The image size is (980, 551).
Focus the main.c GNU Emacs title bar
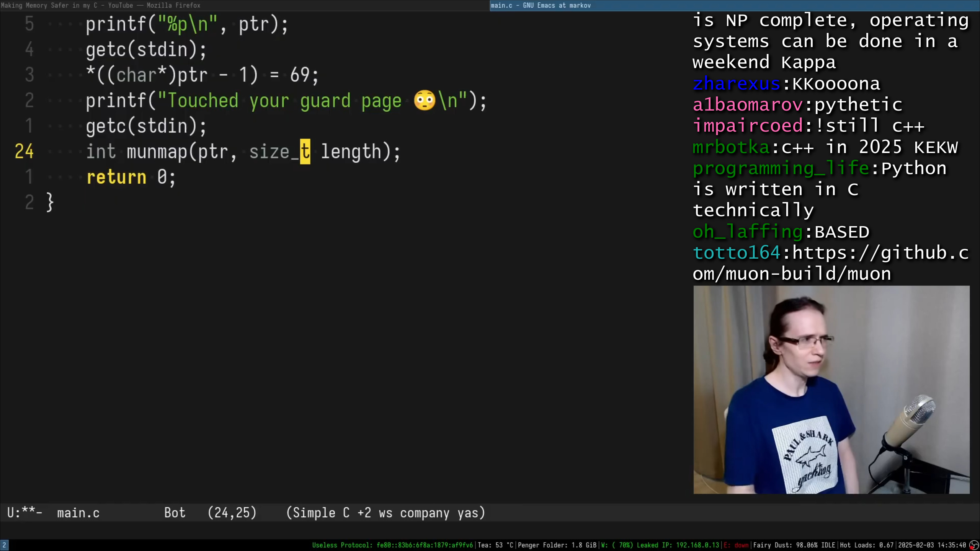pos(541,5)
